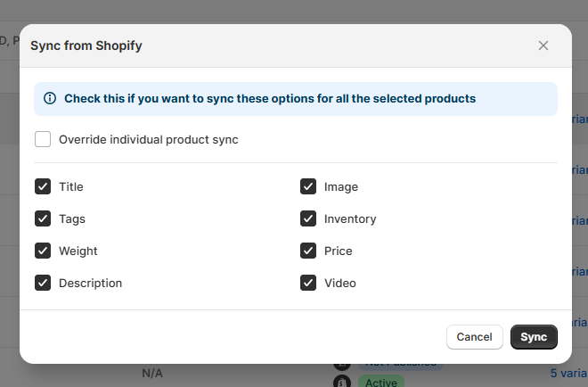Close the Sync from Shopify dialog
588x387 pixels.
(543, 45)
